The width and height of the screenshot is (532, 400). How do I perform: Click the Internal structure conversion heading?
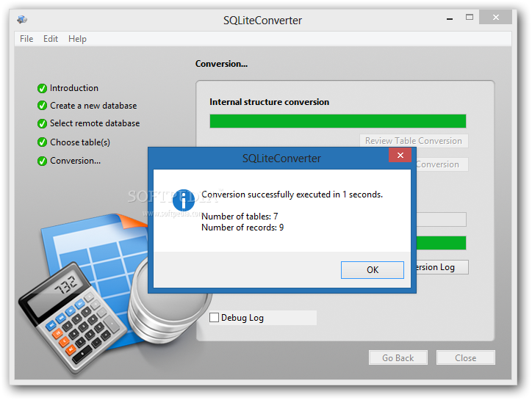[269, 102]
